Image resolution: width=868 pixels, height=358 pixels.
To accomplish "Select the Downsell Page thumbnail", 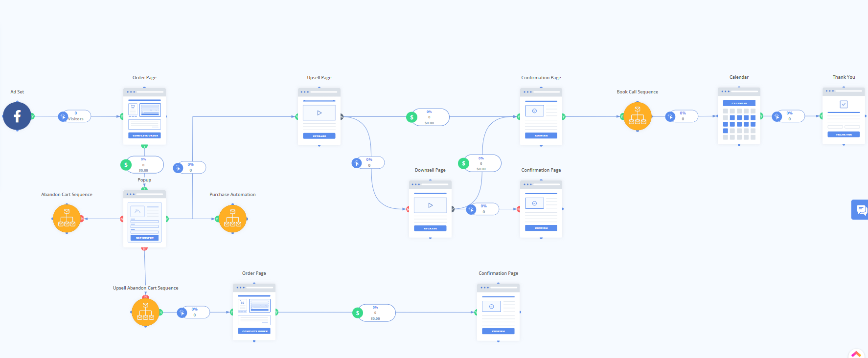I will 430,209.
